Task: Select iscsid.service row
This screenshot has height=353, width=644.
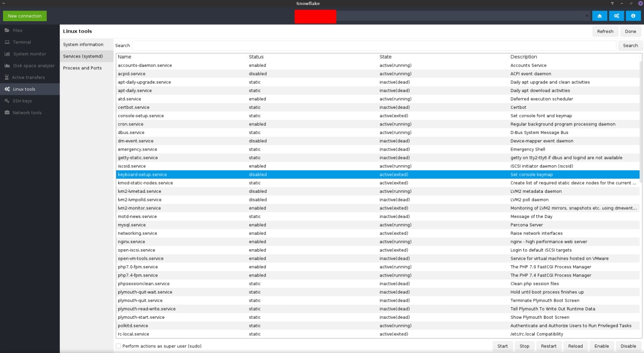Action: pyautogui.click(x=378, y=166)
